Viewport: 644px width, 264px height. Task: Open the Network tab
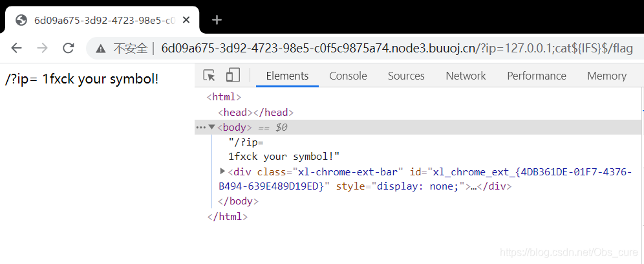[x=466, y=76]
